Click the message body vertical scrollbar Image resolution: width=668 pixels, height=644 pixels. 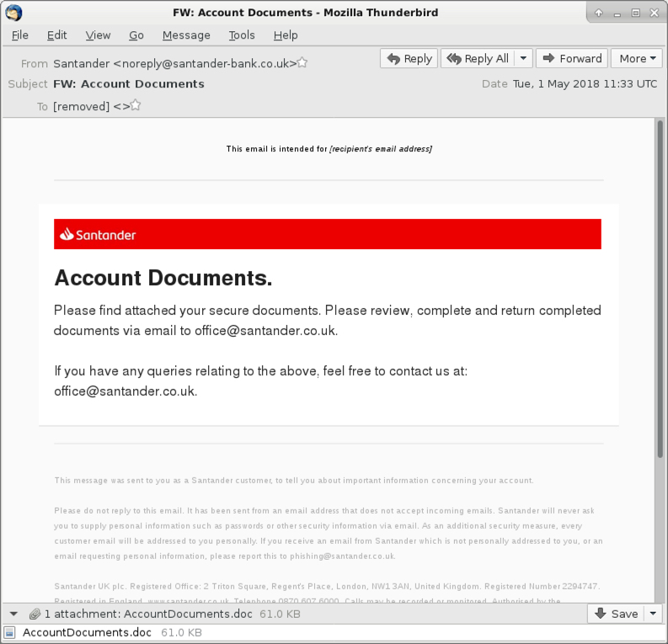[660, 290]
